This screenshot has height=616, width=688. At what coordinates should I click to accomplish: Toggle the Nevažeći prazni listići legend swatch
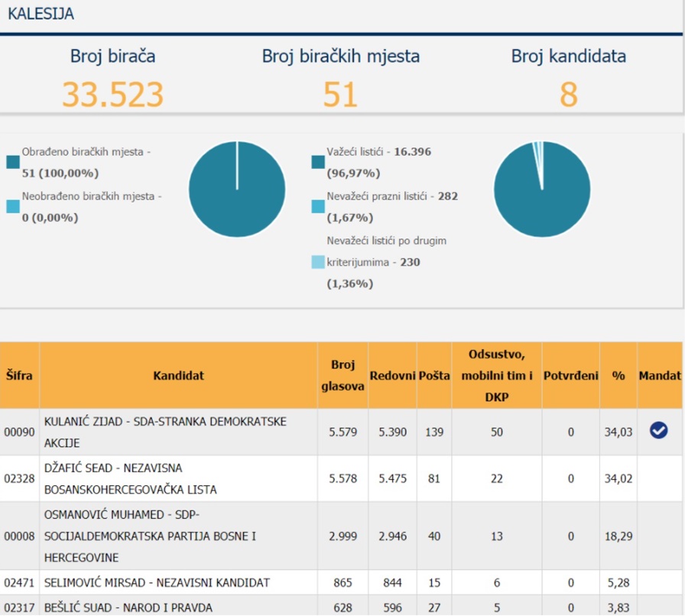318,206
